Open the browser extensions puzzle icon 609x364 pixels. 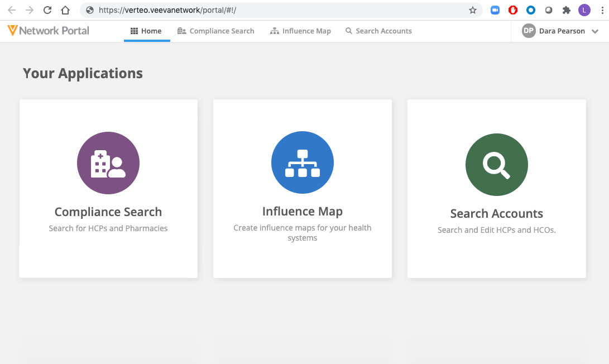(x=566, y=10)
